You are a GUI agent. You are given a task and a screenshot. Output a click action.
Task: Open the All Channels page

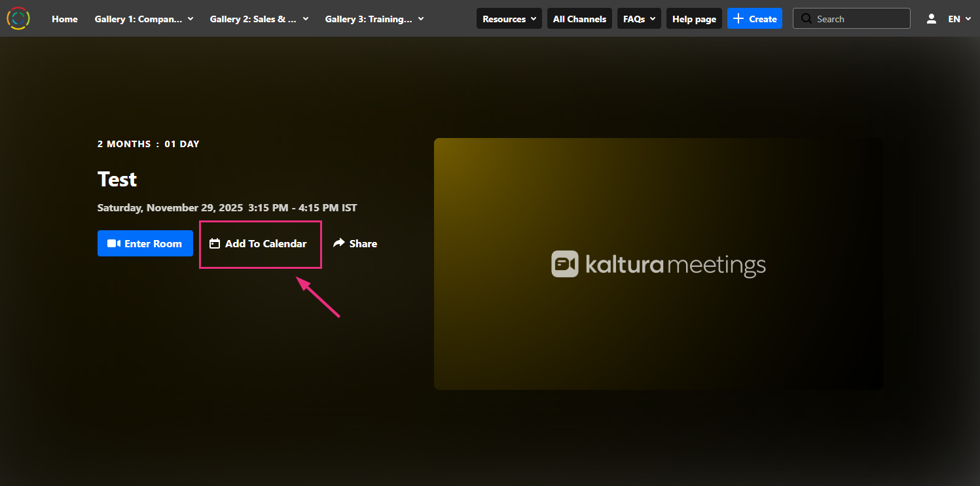tap(580, 19)
